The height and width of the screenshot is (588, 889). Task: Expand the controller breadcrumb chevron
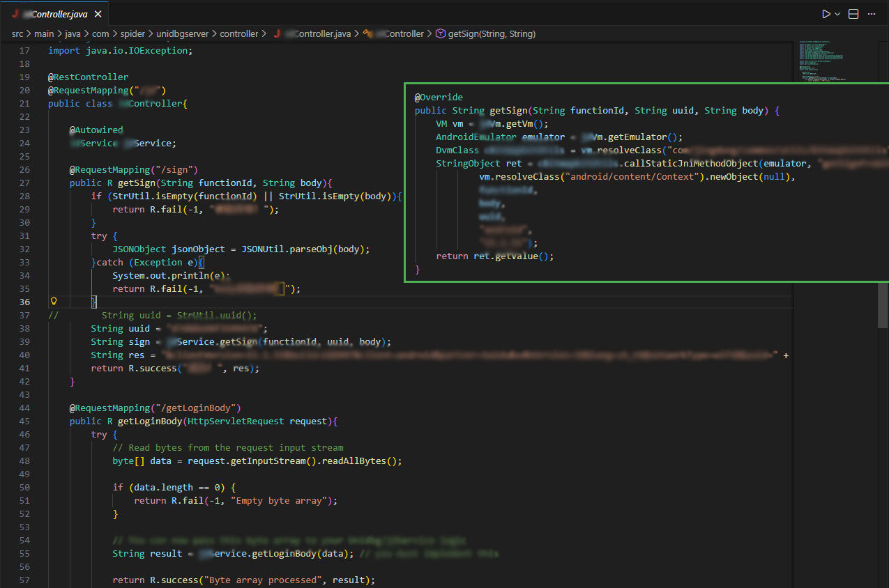click(x=263, y=33)
